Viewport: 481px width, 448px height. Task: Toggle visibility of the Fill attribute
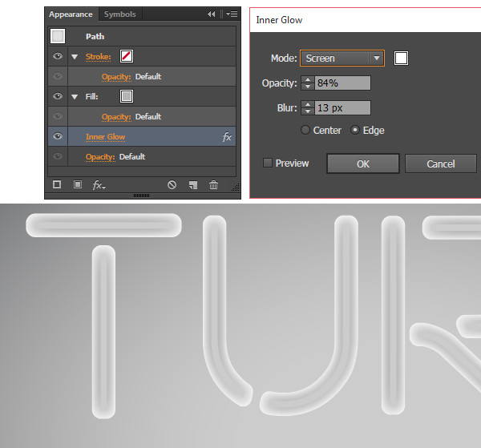[x=58, y=96]
